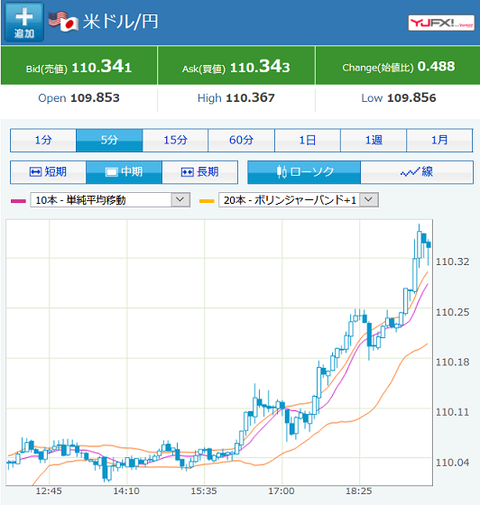Click the latest candlestick on the chart

click(428, 245)
